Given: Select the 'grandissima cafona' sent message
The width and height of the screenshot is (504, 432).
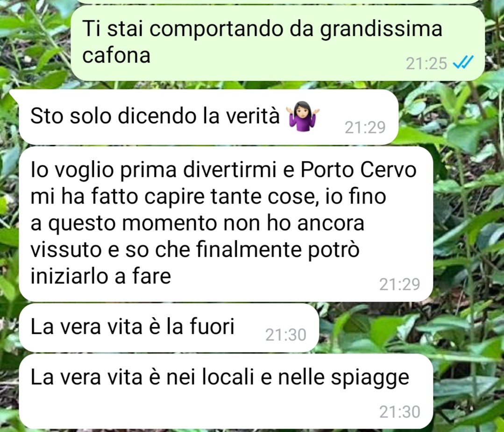Looking at the screenshot, I should click(x=277, y=43).
